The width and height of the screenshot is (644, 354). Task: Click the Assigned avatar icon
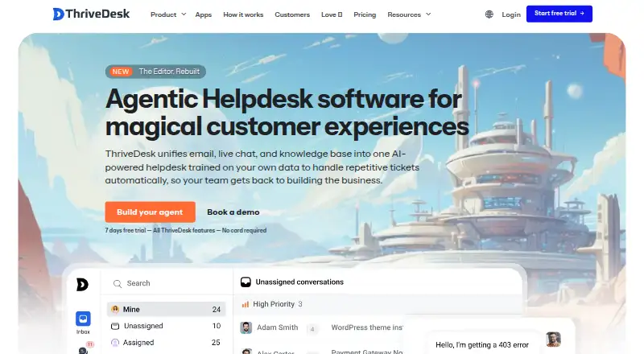(115, 343)
